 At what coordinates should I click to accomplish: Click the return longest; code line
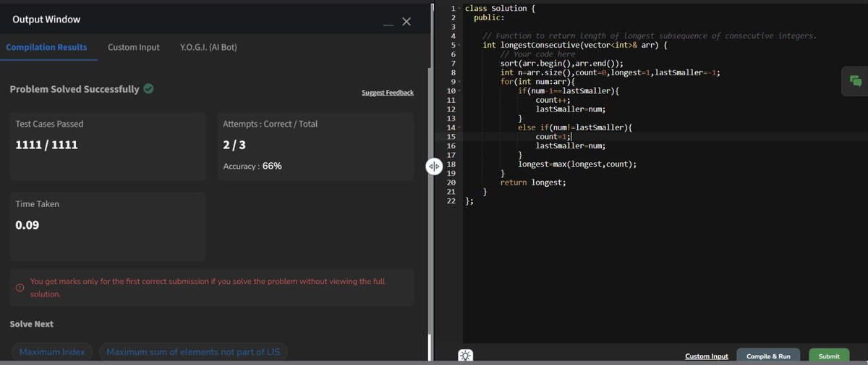[533, 182]
